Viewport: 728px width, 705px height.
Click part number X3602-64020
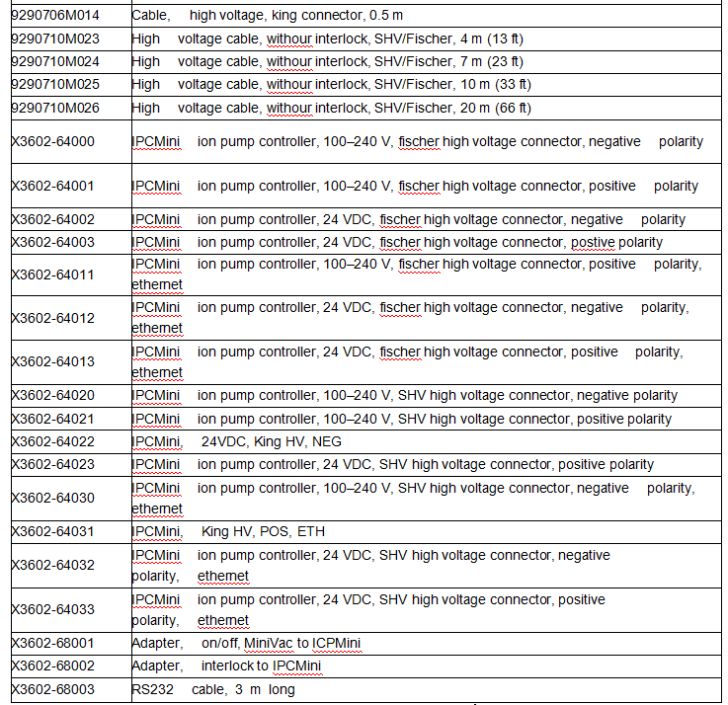click(x=52, y=395)
